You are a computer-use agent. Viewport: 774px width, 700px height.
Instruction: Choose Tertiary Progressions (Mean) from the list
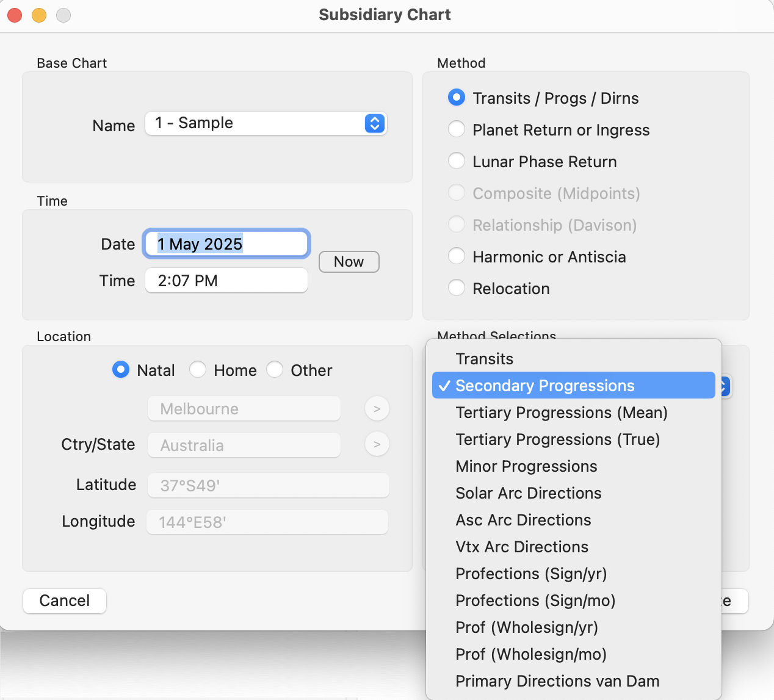tap(561, 413)
